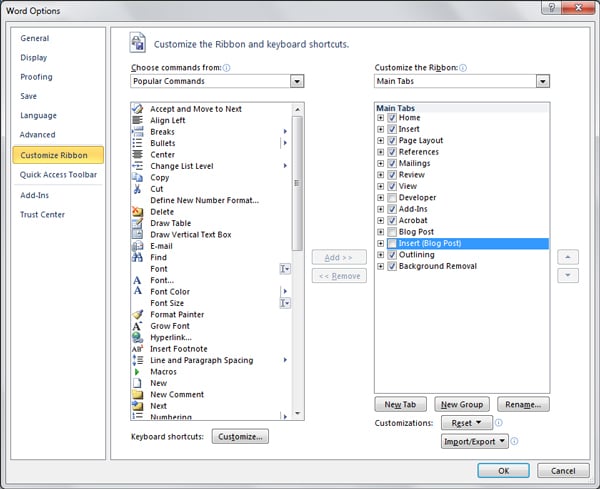Check the Blog Post checkbox
Image resolution: width=600 pixels, height=489 pixels.
pos(392,232)
